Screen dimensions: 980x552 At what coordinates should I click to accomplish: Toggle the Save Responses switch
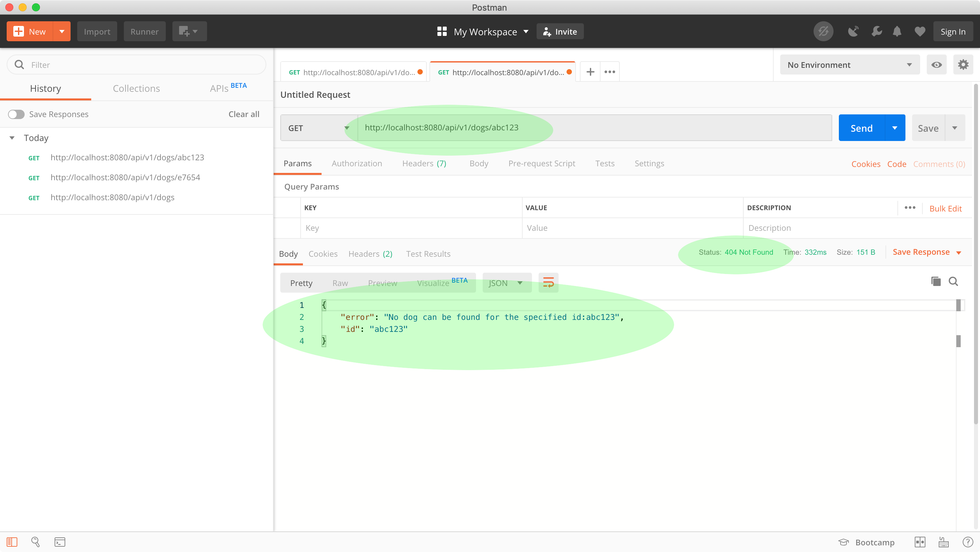coord(16,114)
